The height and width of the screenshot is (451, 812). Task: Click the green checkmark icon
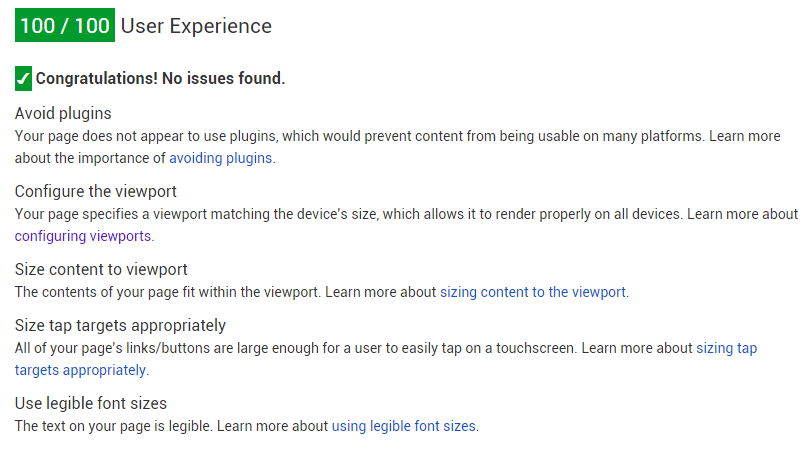tap(23, 79)
